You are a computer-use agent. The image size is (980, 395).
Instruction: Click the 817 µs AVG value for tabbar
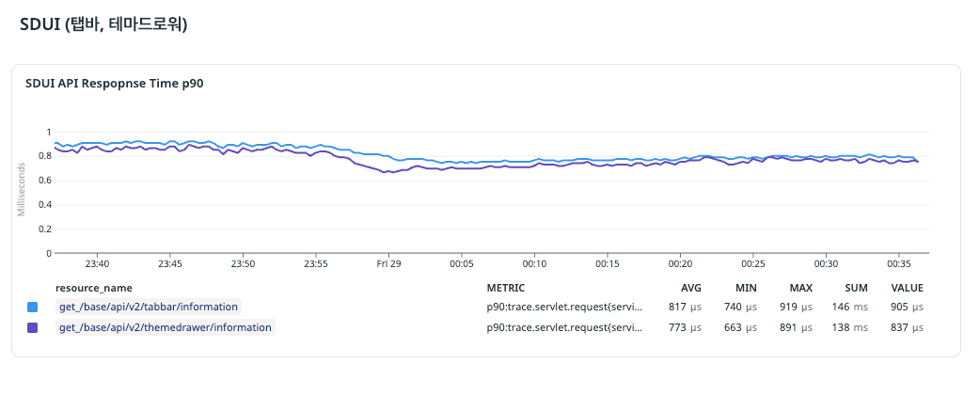pos(684,307)
